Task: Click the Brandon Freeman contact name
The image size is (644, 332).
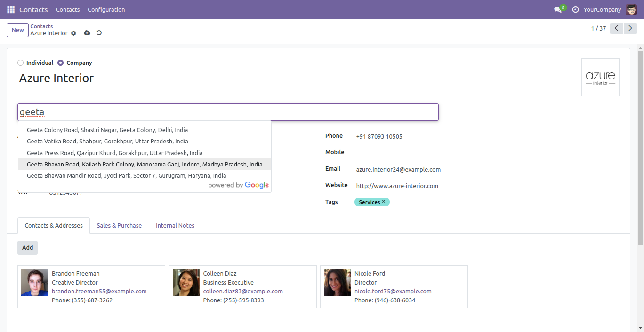Action: click(x=76, y=273)
